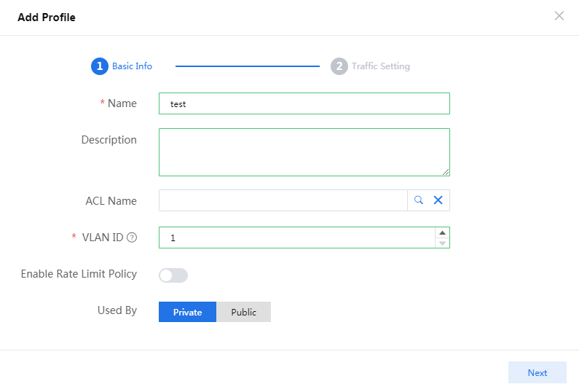The image size is (579, 392).
Task: Click into the Name field containing test
Action: (304, 103)
